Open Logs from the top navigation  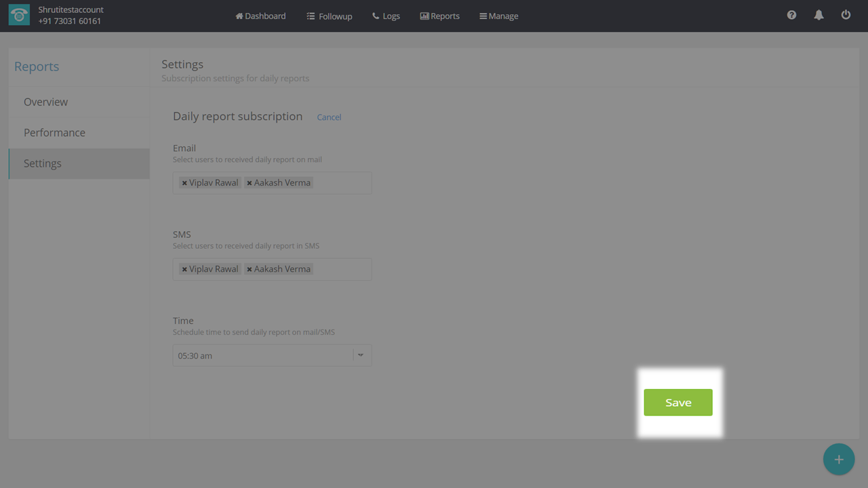(x=386, y=16)
